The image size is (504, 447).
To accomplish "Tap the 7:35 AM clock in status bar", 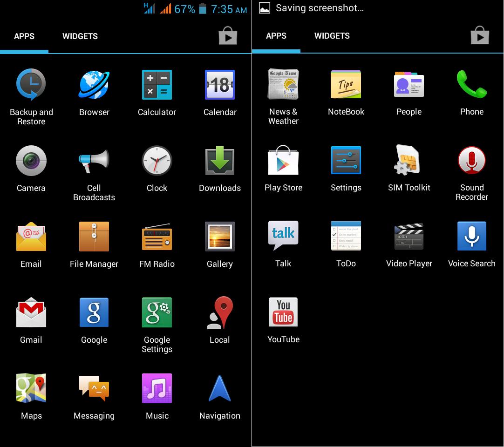I will [x=229, y=9].
